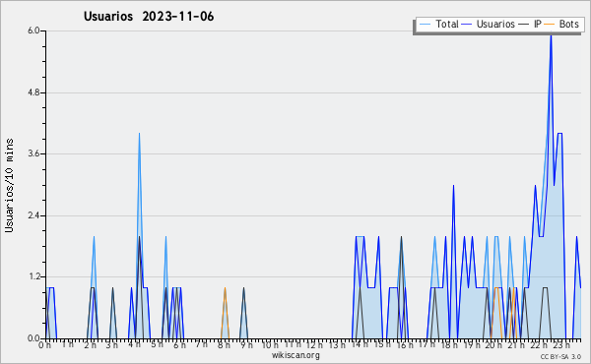This screenshot has width=591, height=364.
Task: Click the '21 h' x-axis label
Action: pyautogui.click(x=516, y=345)
